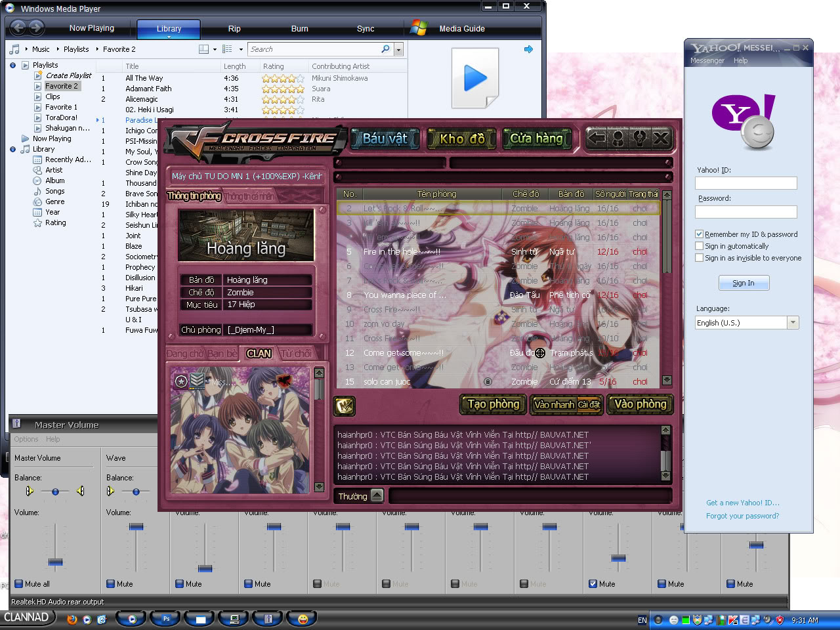Open the Kho đồ button
Image resolution: width=840 pixels, height=630 pixels.
point(461,138)
